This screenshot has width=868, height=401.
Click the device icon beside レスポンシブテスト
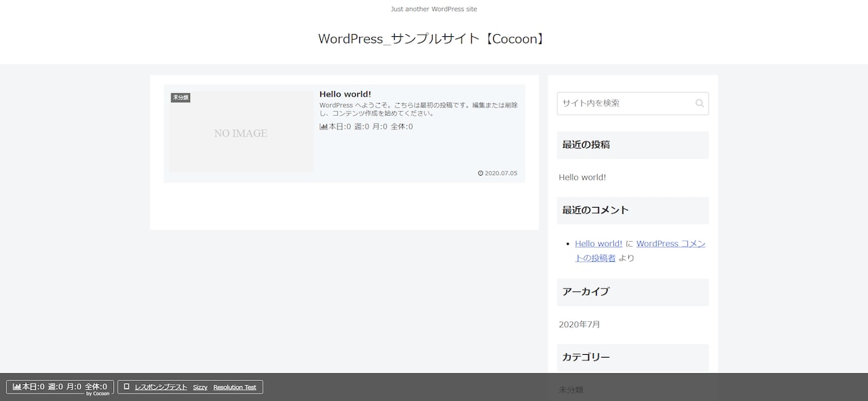[127, 387]
